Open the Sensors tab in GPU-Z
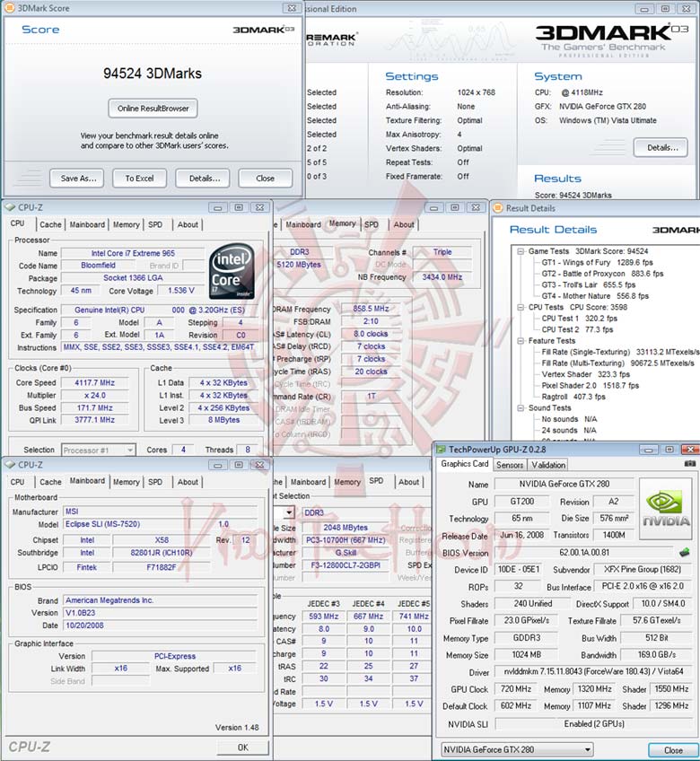Screen dimensions: 700x761 point(510,465)
